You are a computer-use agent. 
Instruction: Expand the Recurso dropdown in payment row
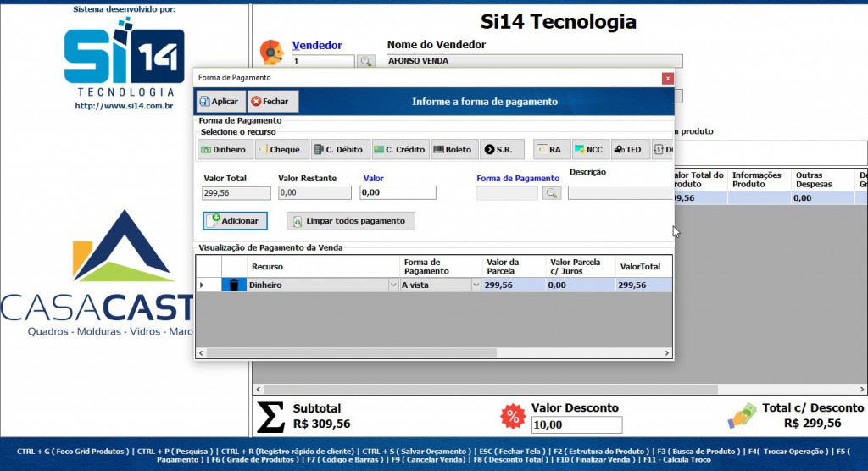392,285
